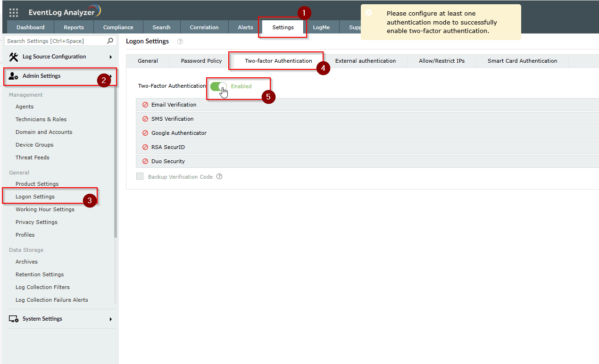Click the System Settings monitor icon
This screenshot has height=364, width=599.
(x=14, y=319)
